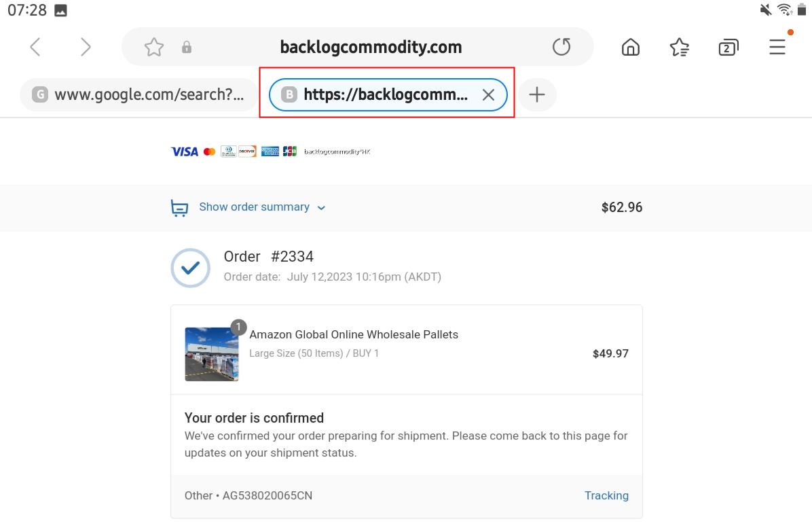Open the browser home page
The width and height of the screenshot is (812, 530).
point(631,47)
